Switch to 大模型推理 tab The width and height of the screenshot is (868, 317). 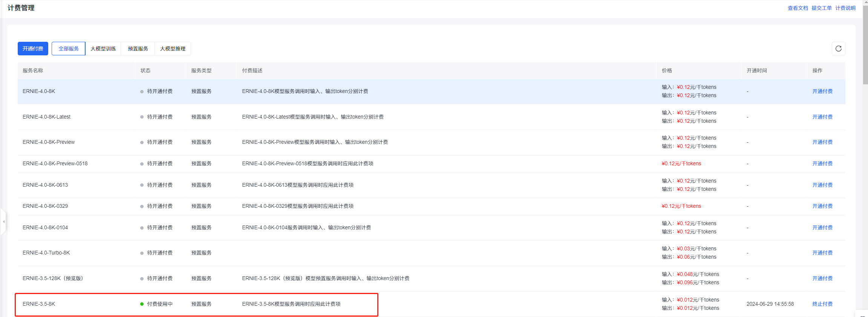point(173,49)
